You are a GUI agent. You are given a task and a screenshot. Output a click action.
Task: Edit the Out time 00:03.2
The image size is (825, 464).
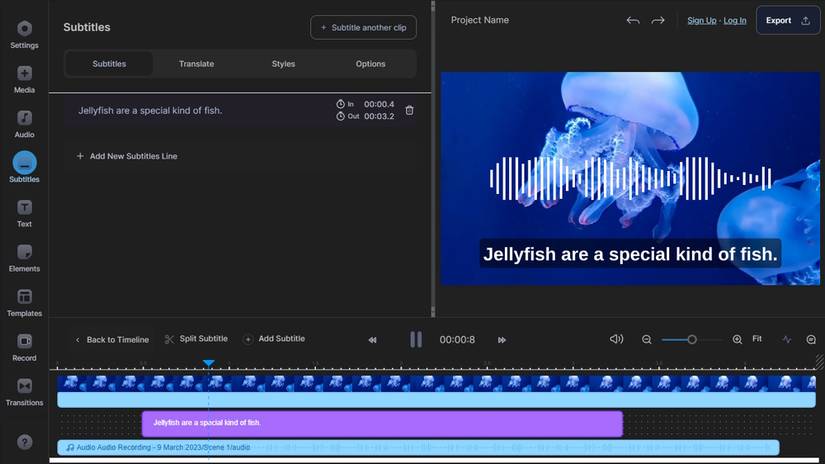(379, 116)
